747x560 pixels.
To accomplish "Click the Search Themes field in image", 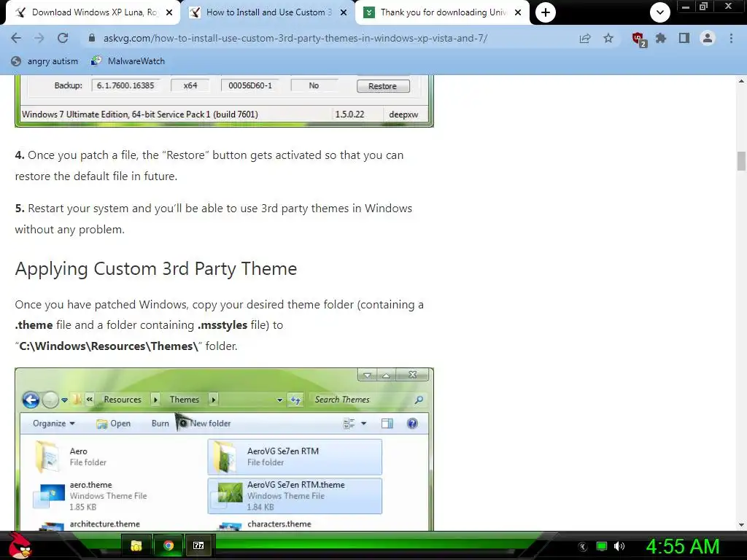I will [x=367, y=400].
